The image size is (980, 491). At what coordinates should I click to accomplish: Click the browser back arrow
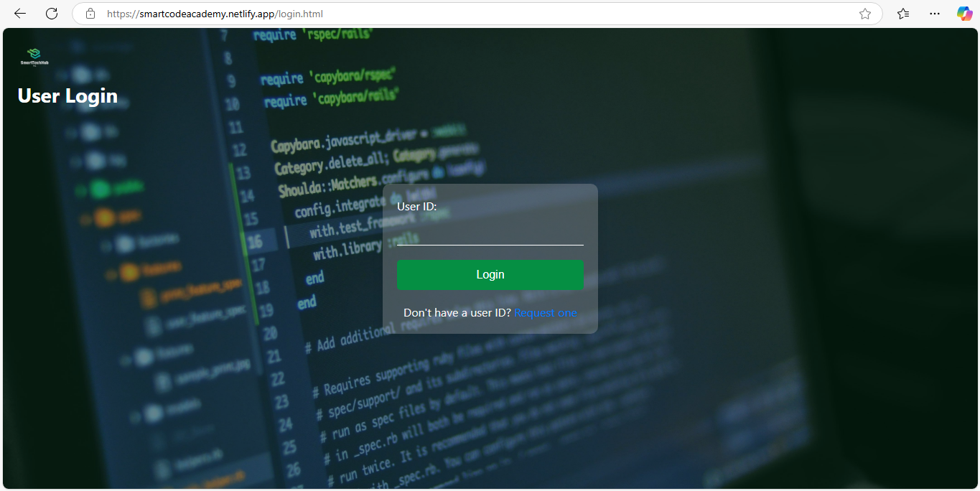(19, 14)
